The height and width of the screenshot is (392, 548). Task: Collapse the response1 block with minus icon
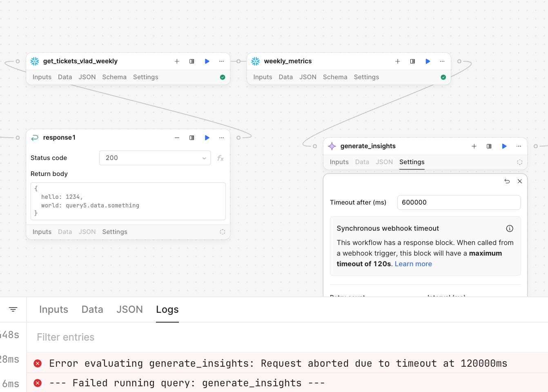tap(177, 138)
